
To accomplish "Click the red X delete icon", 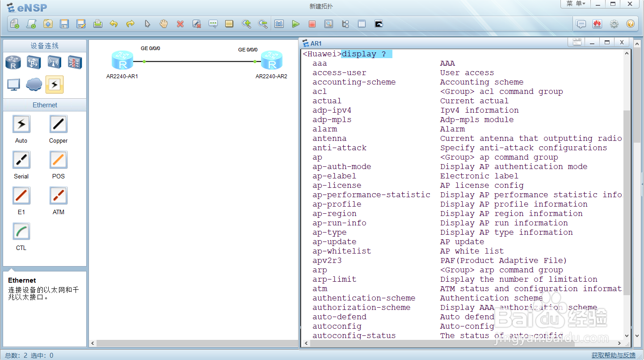I will click(180, 24).
